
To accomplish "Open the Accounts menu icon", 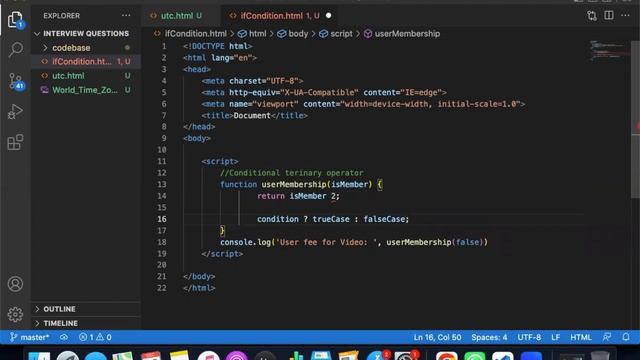I will point(15,284).
